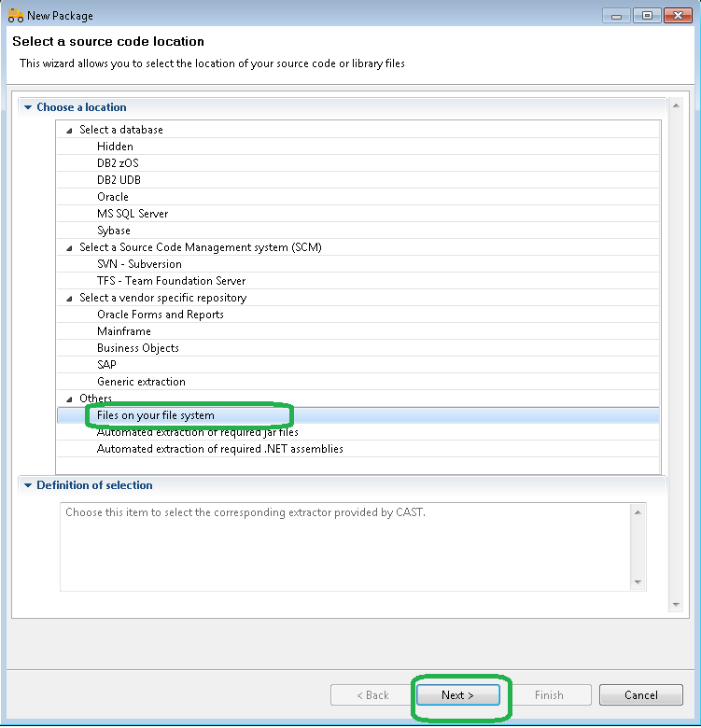Select Oracle in the database list
Viewport: 701px width, 728px height.
click(113, 197)
